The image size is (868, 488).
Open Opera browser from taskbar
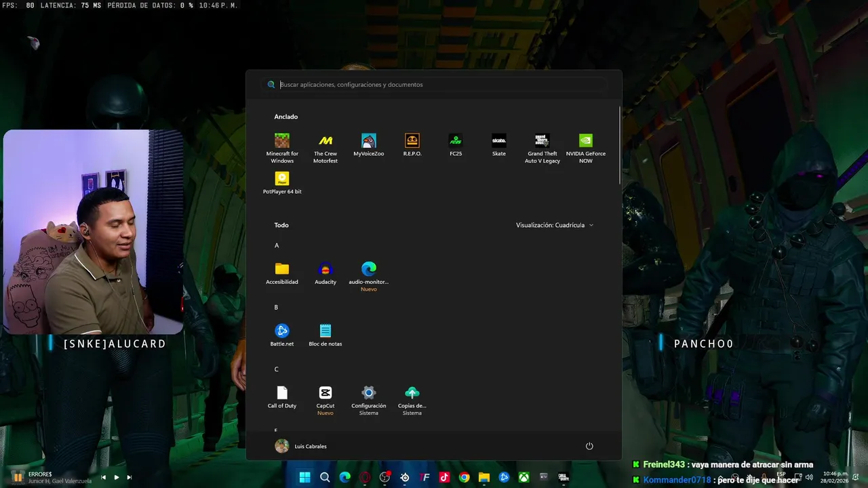[365, 477]
